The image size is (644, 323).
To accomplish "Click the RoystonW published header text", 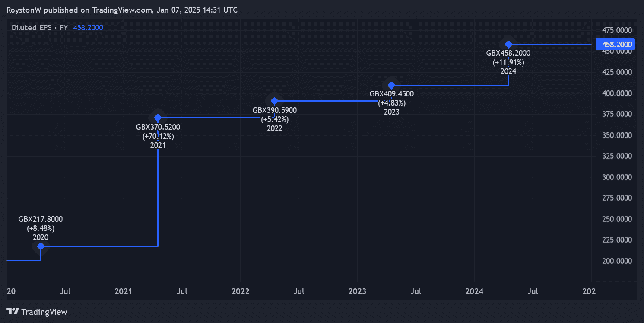I will [x=122, y=10].
